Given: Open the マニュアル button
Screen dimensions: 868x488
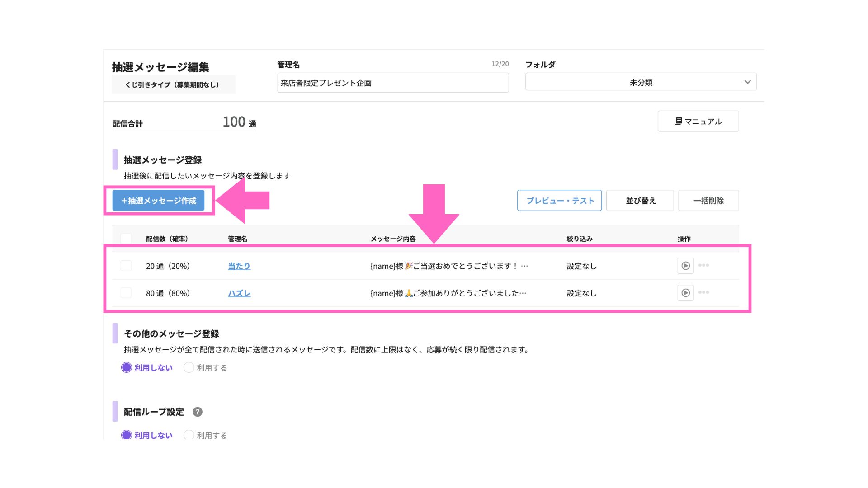Looking at the screenshot, I should tap(698, 121).
